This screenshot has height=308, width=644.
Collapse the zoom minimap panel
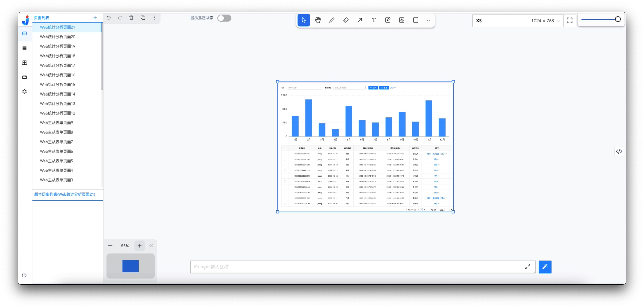click(151, 246)
